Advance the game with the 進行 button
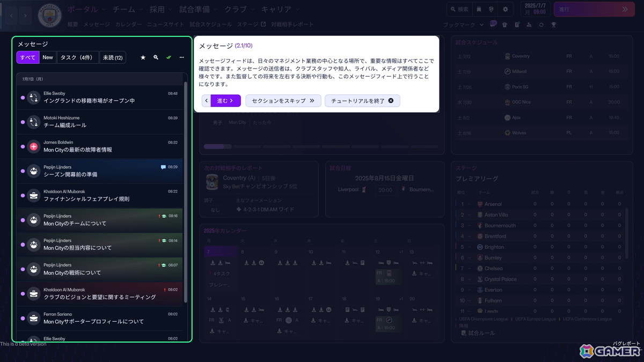The width and height of the screenshot is (644, 362). coord(594,9)
